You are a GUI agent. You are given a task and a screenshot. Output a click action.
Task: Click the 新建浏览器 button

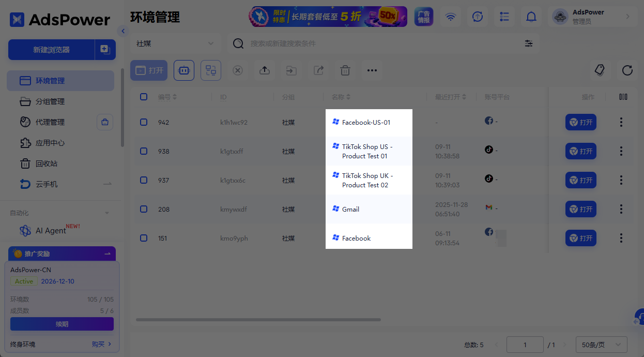tap(51, 50)
